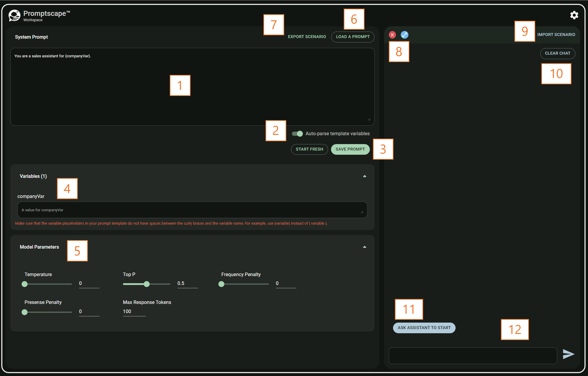Viewport: 588px width, 376px height.
Task: Click the red close X icon
Action: coord(392,35)
